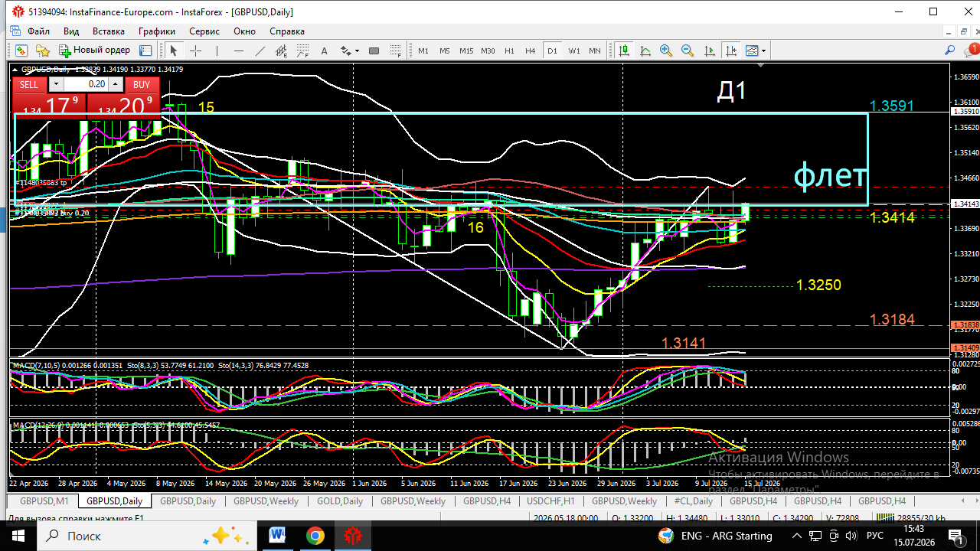The image size is (980, 551).
Task: Choose the rectangle shape tool
Action: [374, 51]
